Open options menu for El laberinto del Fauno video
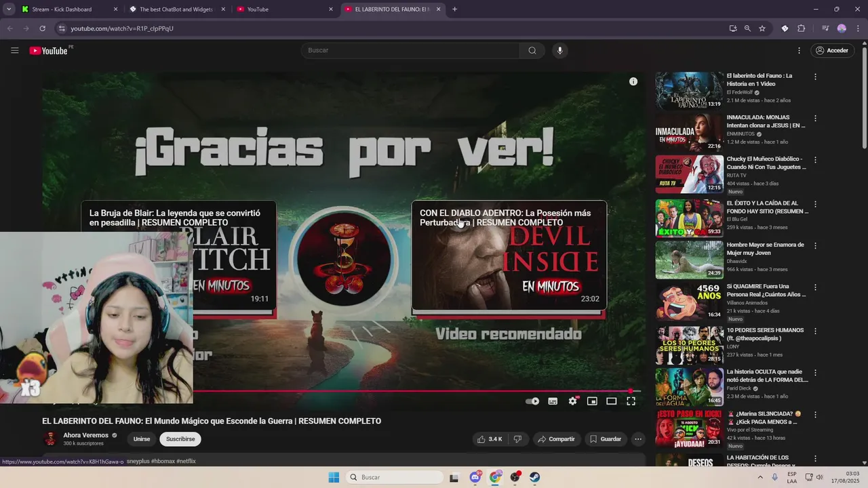868x488 pixels. tap(815, 77)
